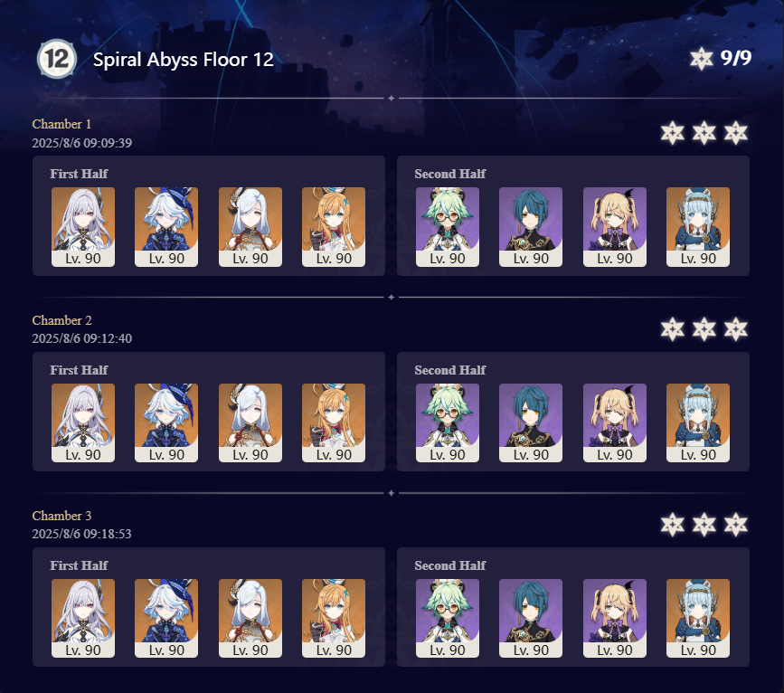Select Chamber 3 first-half white-haired red-eyed character
This screenshot has height=693, width=784.
coord(83,618)
